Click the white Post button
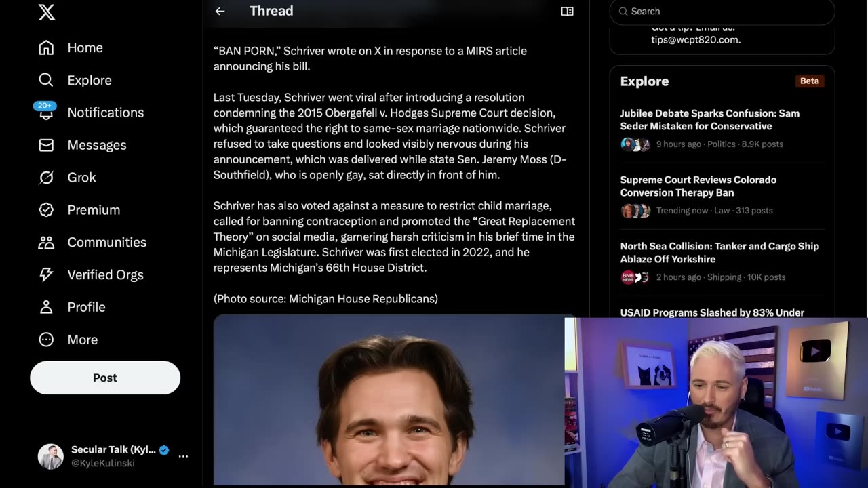Screen dimensions: 868x488 click(x=105, y=378)
